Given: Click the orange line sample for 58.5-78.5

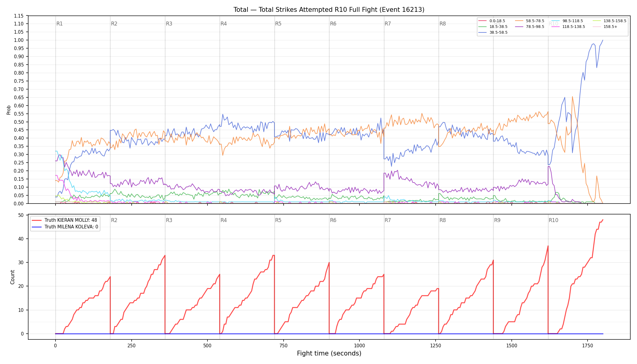Looking at the screenshot, I should click(519, 21).
